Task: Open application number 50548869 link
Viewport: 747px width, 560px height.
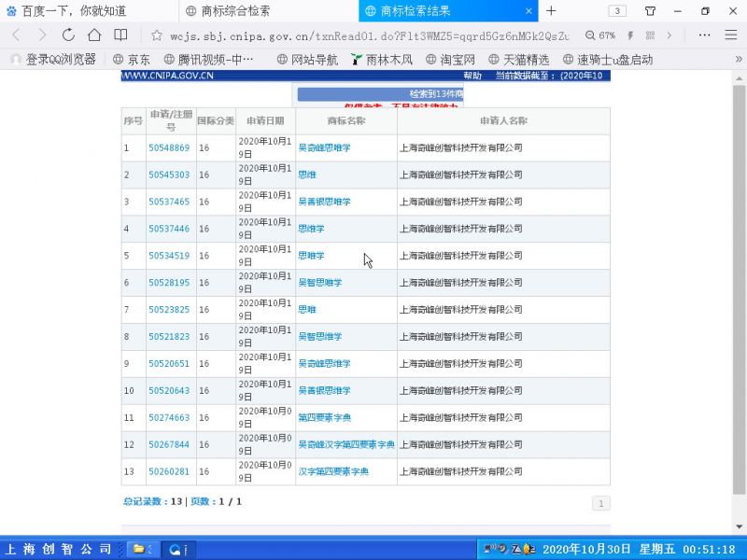Action: 169,148
